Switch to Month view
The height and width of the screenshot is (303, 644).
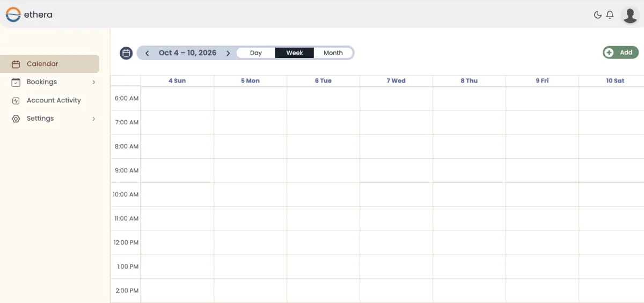pyautogui.click(x=333, y=53)
